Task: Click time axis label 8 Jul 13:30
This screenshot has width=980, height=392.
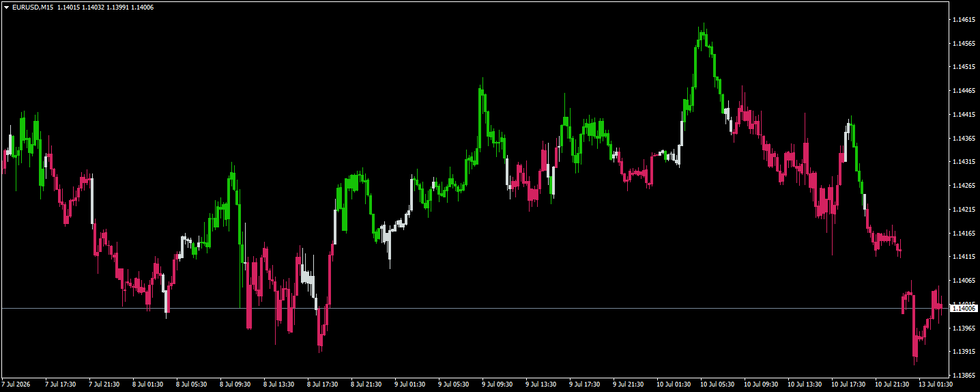Action: tap(279, 384)
